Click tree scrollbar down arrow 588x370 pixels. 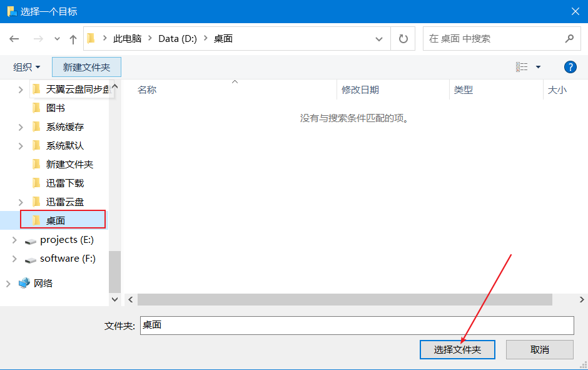(x=114, y=299)
